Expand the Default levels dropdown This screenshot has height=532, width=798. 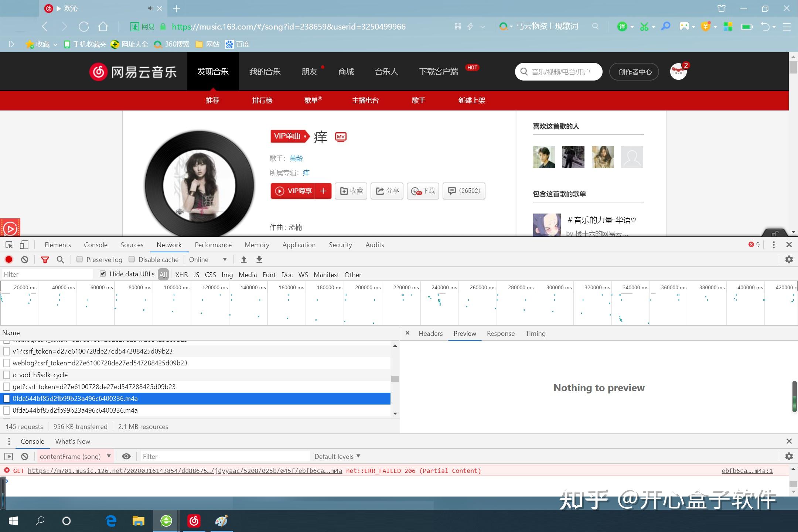pos(337,456)
